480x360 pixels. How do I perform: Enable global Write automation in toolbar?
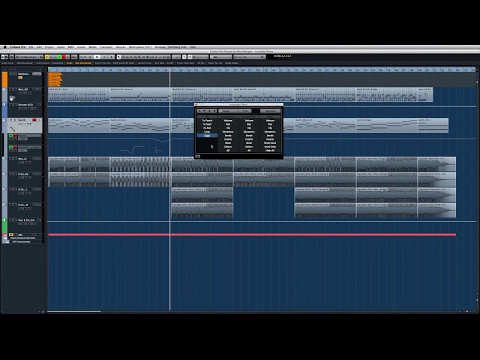(64, 57)
